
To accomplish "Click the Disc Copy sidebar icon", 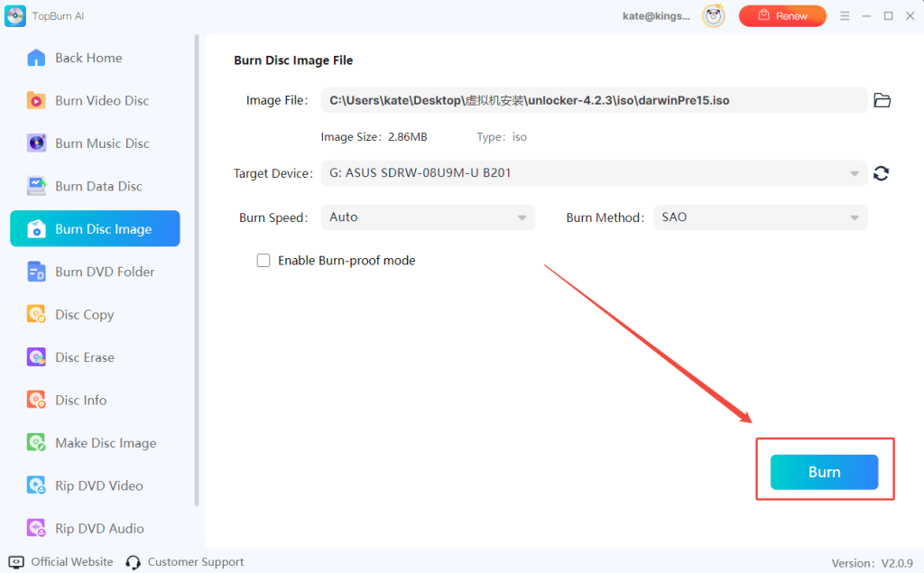I will [x=36, y=315].
